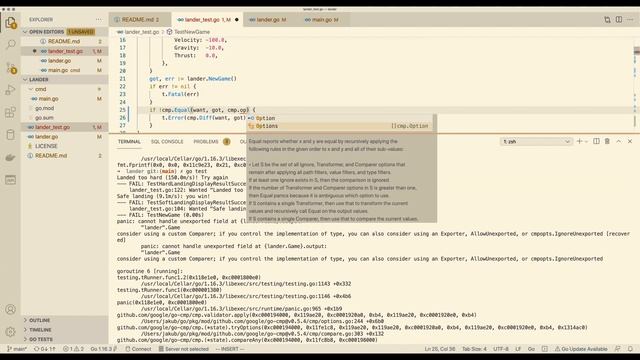The height and width of the screenshot is (360, 640).
Task: Switch to README.md editor tab
Action: pos(140,20)
